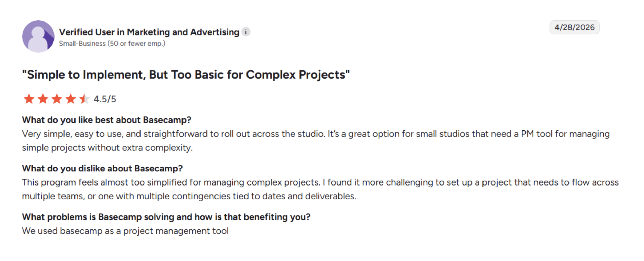Click the second rating star
644x261 pixels.
click(x=43, y=99)
